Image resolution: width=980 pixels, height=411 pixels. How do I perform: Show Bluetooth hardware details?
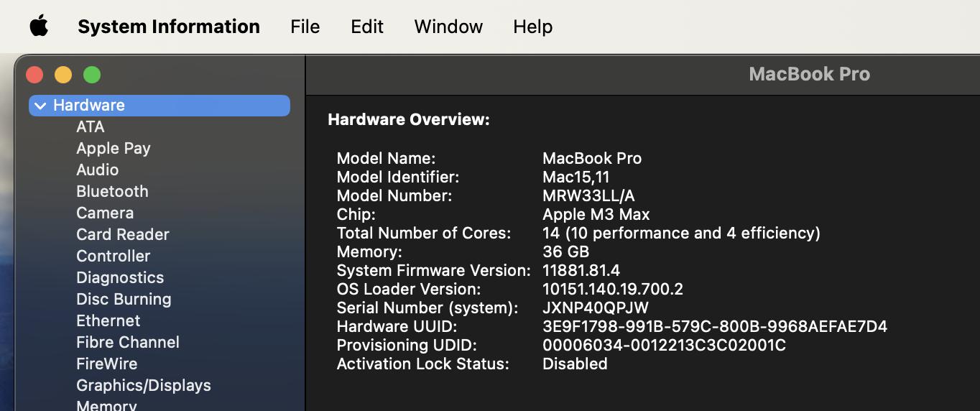tap(112, 191)
